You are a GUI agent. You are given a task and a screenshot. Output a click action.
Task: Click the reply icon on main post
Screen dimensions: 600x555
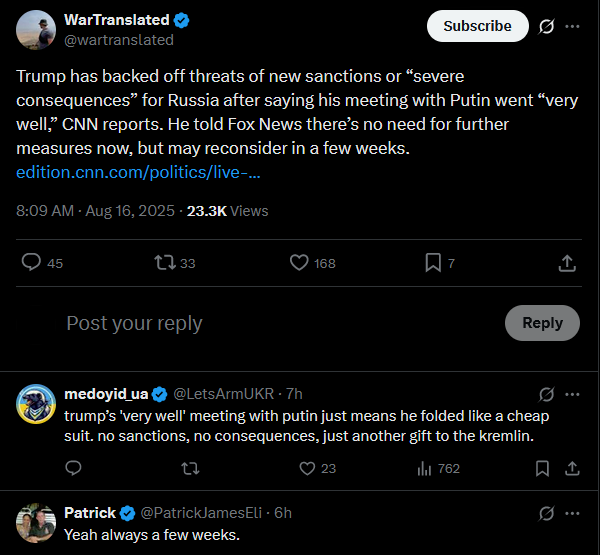pyautogui.click(x=32, y=263)
